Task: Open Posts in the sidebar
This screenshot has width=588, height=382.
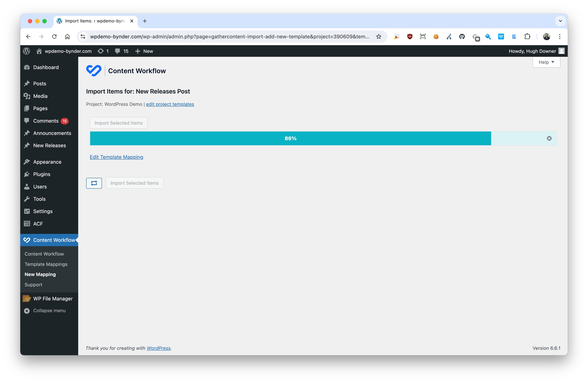Action: click(49, 84)
